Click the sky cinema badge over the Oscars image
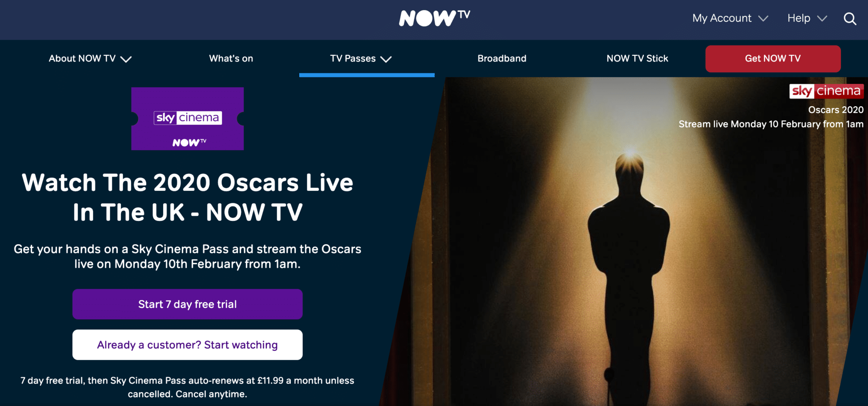 [826, 91]
